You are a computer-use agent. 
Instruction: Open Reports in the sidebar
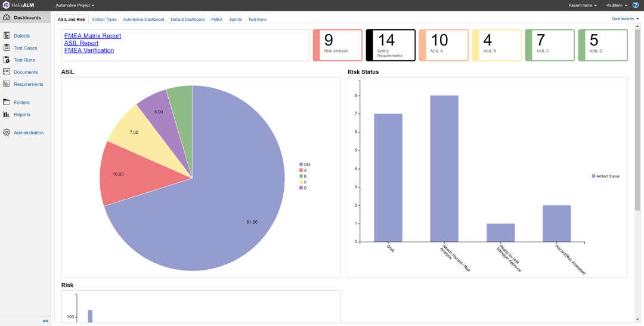tap(22, 115)
